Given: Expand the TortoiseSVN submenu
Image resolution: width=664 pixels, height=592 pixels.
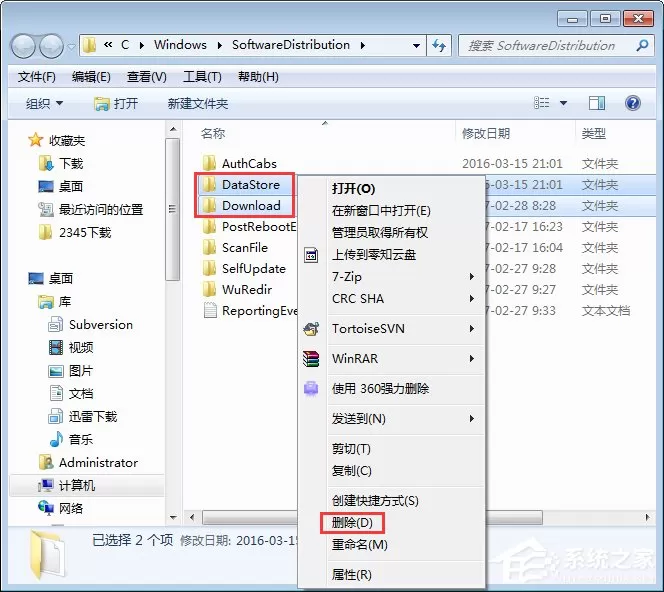Looking at the screenshot, I should [471, 329].
